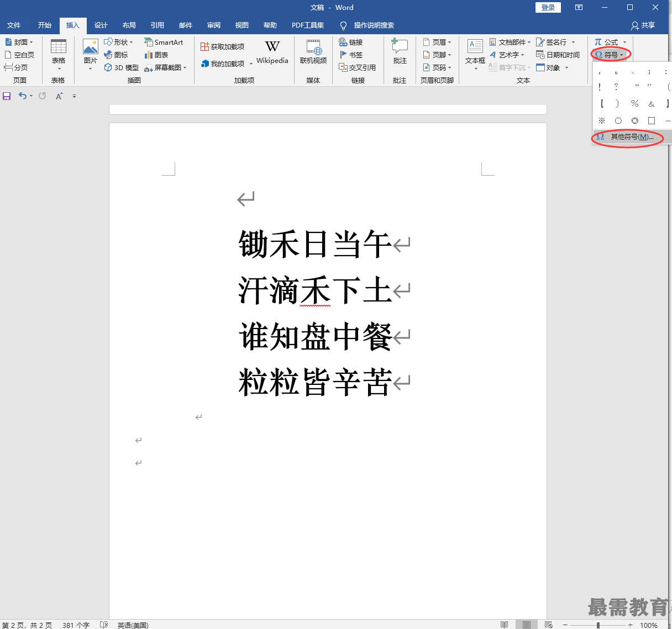Click the Undo arrow icon

point(23,96)
